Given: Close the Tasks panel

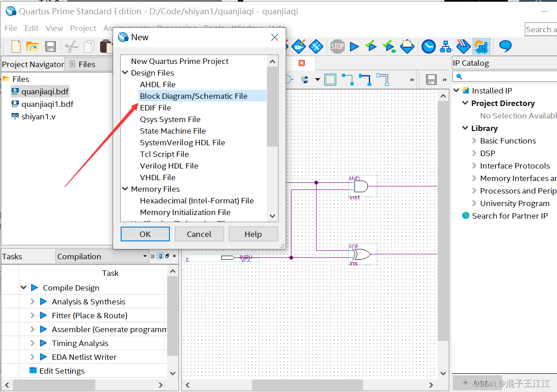Looking at the screenshot, I should (x=174, y=256).
